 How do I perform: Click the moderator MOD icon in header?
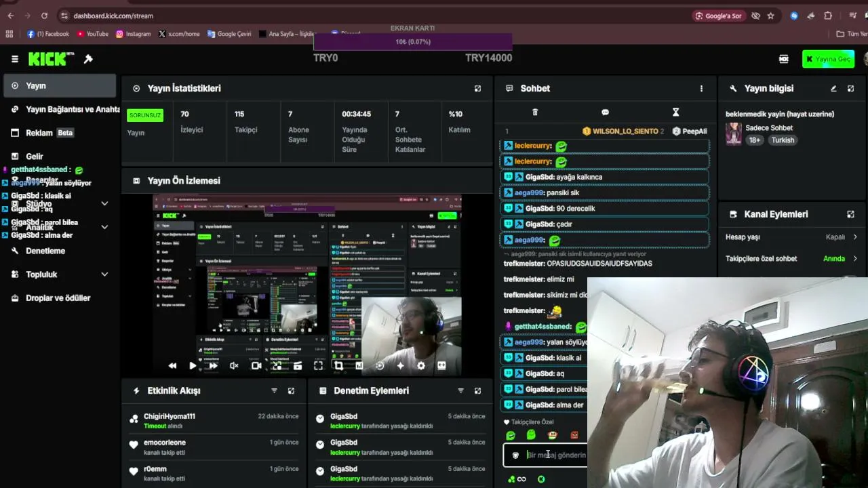(784, 59)
